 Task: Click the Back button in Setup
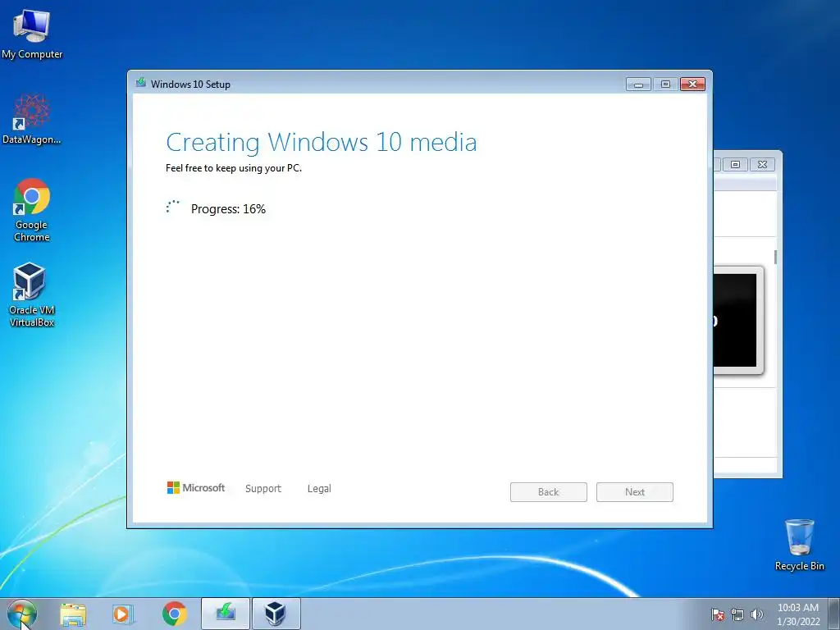pos(549,492)
